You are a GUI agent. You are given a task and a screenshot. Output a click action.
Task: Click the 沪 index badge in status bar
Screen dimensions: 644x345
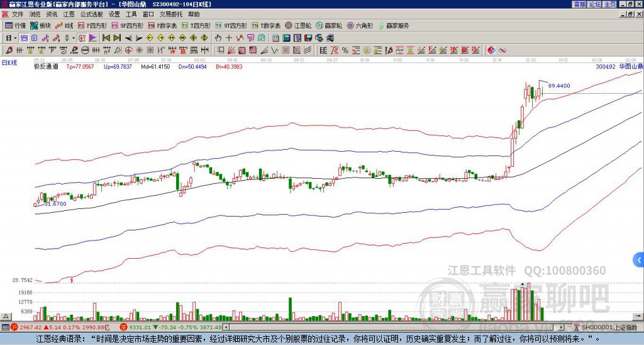tap(14, 327)
